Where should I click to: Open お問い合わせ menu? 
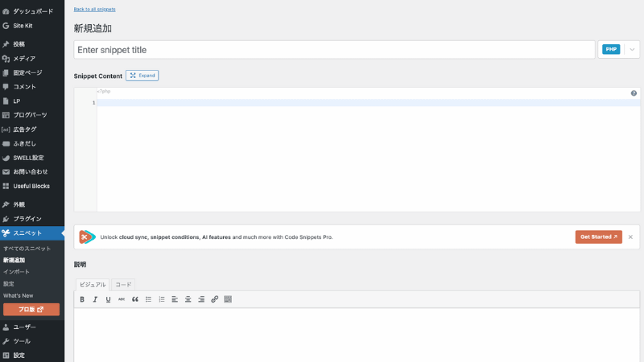(x=32, y=171)
